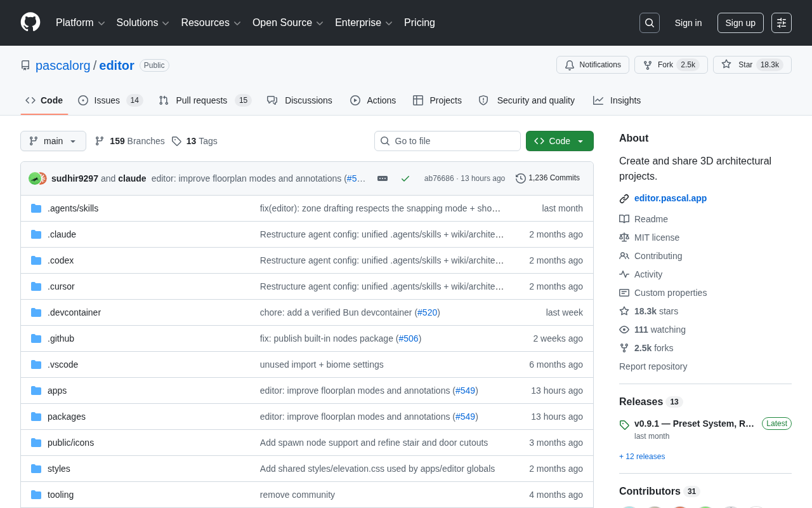Click the .vscode folder icon

[x=36, y=364]
